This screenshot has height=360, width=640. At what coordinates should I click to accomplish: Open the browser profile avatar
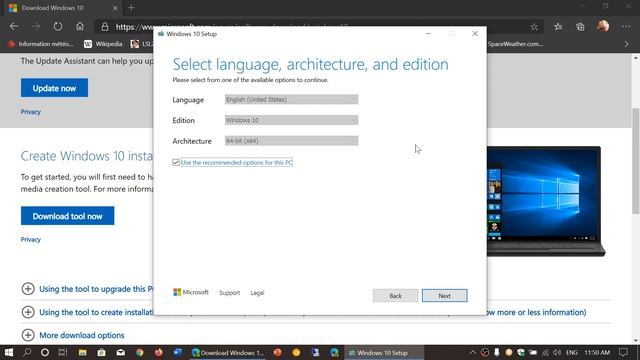pos(603,27)
